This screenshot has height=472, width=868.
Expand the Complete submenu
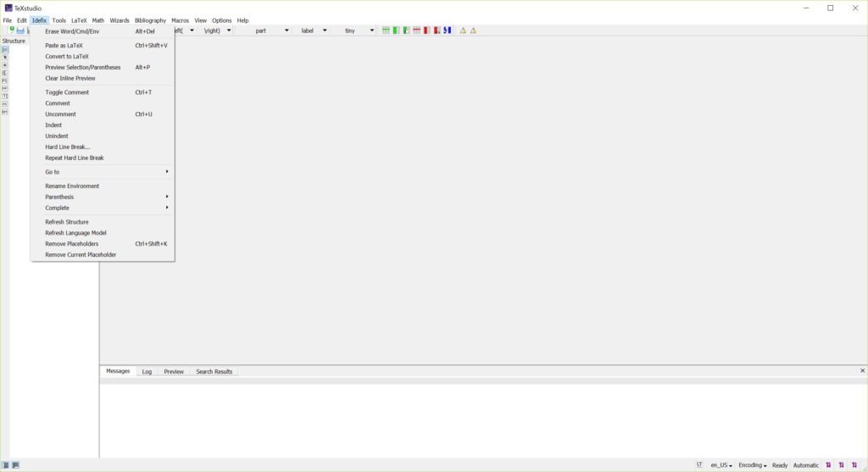(103, 208)
